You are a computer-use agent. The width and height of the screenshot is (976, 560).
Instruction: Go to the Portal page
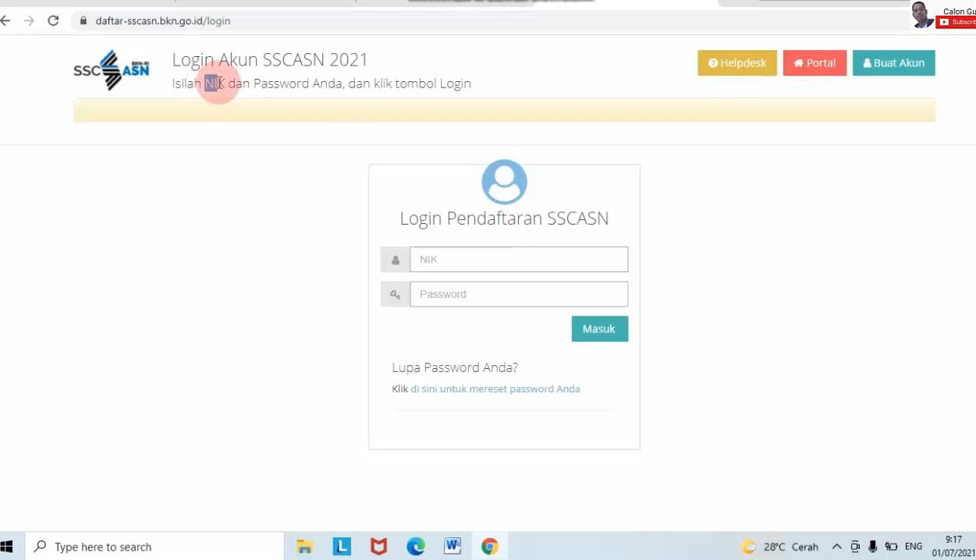coord(815,63)
